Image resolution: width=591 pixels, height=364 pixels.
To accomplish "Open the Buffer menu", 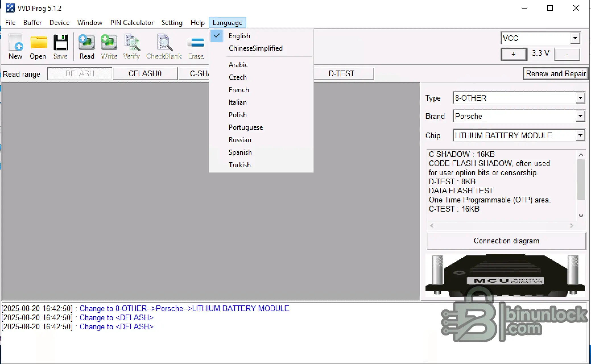I will [32, 23].
